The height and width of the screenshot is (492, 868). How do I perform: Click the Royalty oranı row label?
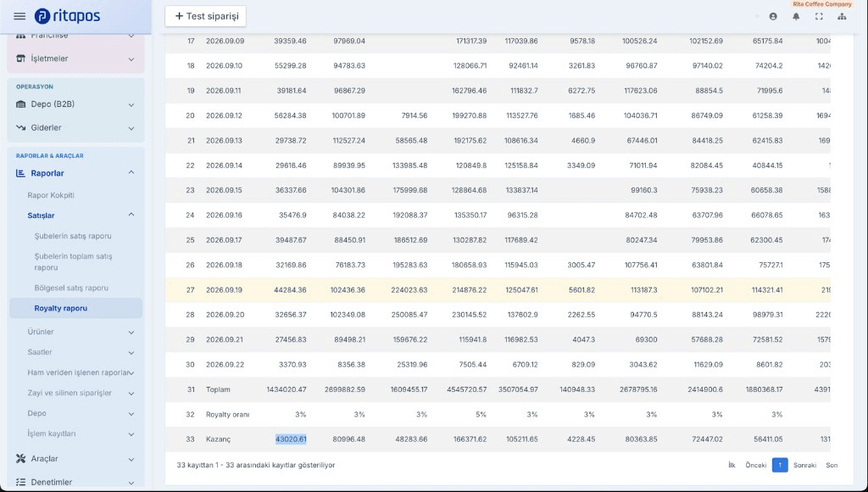point(227,415)
